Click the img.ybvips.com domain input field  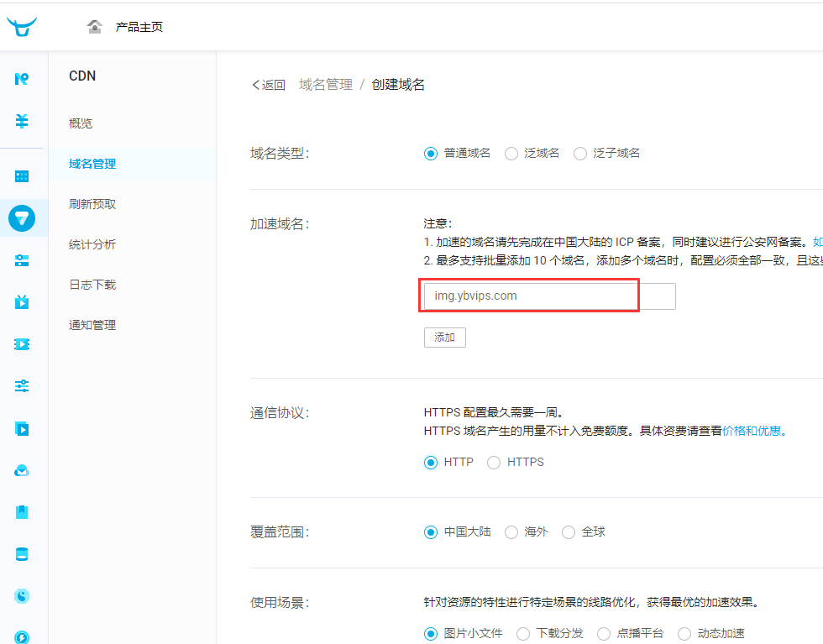coord(531,296)
